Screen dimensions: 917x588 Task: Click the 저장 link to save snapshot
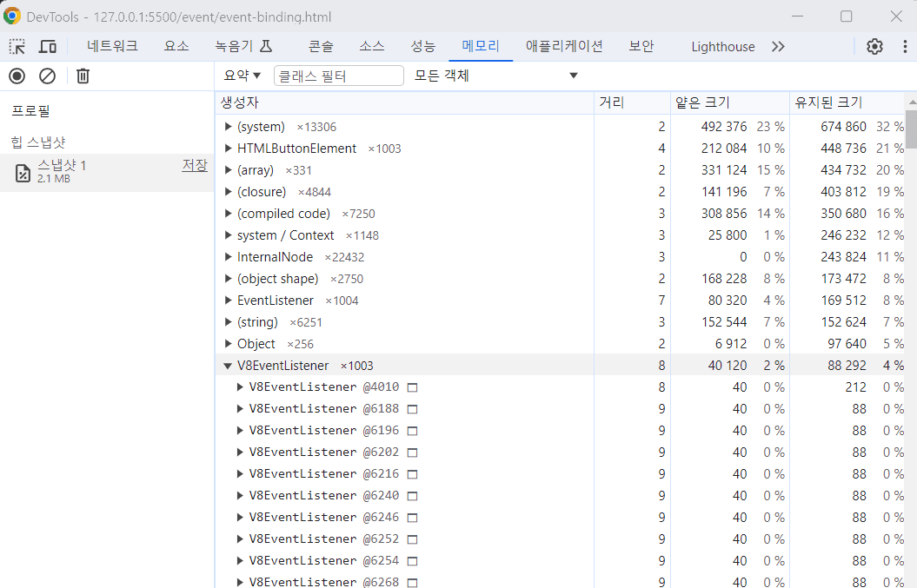click(194, 164)
